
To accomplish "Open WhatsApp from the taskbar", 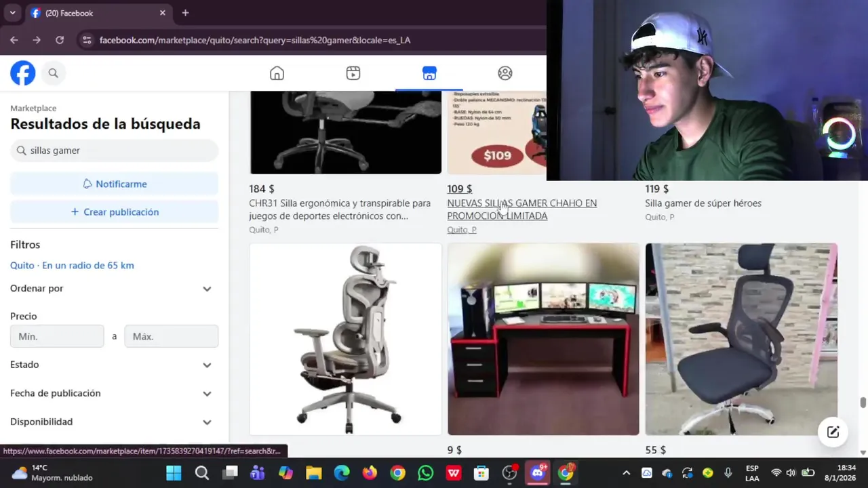I will (425, 472).
